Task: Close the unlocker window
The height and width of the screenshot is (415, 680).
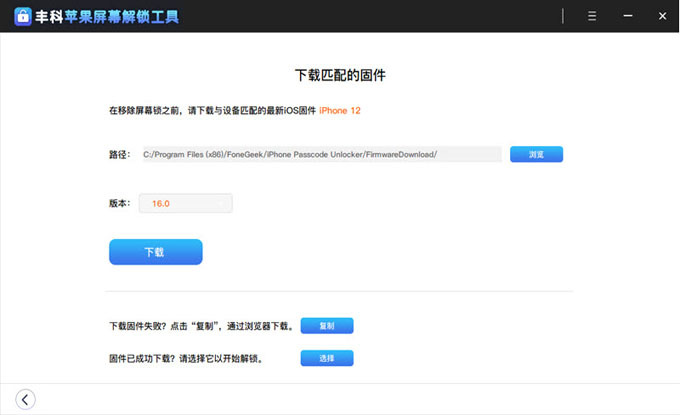Action: coord(662,16)
